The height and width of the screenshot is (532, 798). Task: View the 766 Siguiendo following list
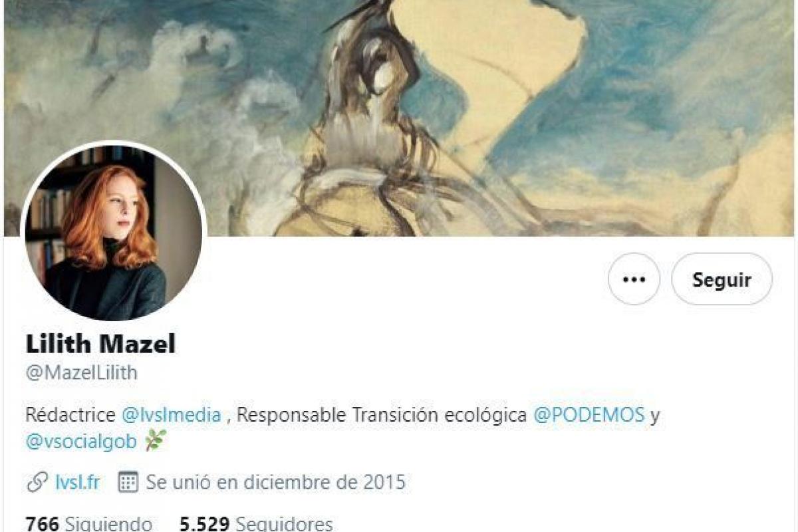[x=88, y=524]
